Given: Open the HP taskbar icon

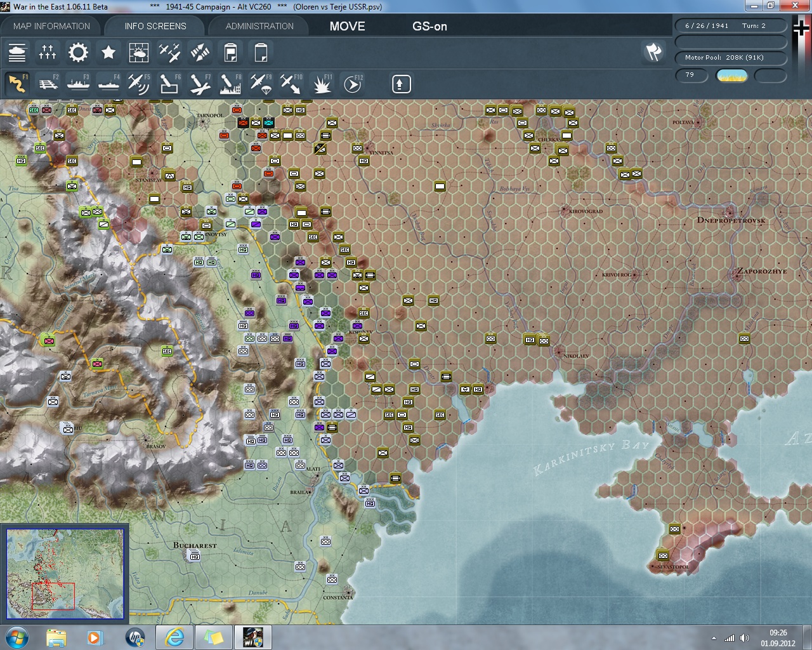Looking at the screenshot, I should point(134,637).
